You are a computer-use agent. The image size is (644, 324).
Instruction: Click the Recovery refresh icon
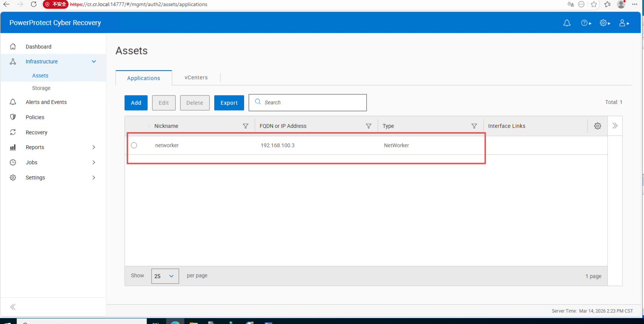13,132
